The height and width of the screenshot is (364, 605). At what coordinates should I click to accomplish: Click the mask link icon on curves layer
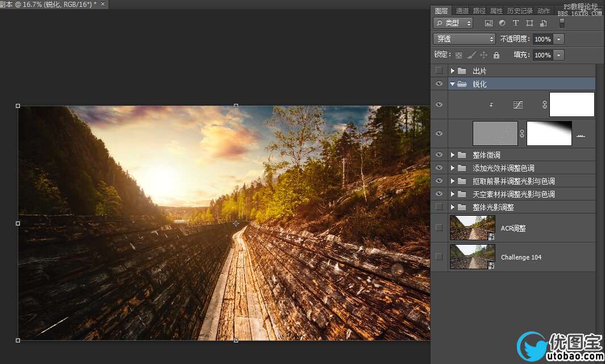coord(544,104)
